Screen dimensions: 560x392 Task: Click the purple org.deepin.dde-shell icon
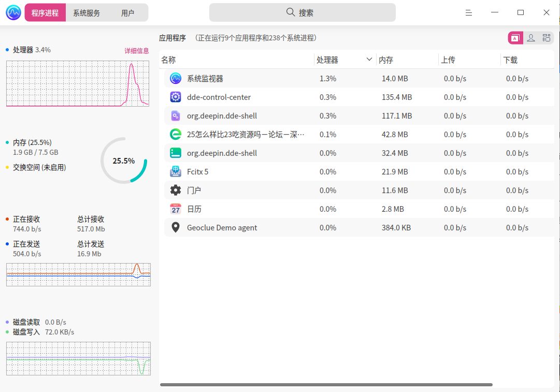coord(176,115)
